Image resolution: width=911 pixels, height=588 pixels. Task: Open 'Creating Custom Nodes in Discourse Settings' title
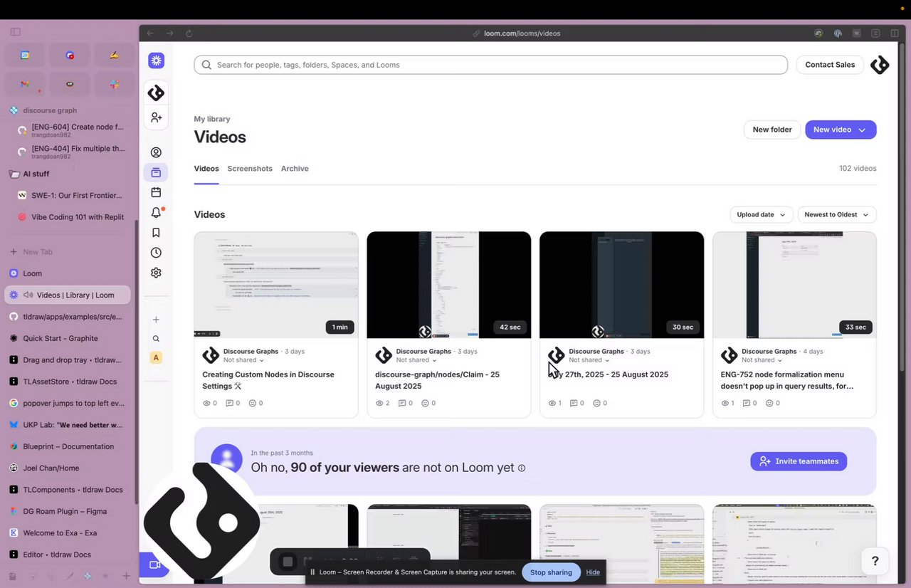tap(268, 380)
